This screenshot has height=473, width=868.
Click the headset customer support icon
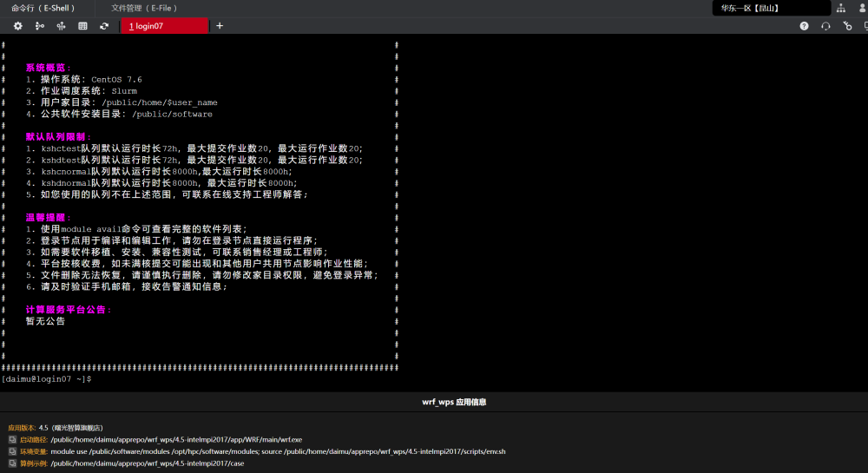(825, 26)
